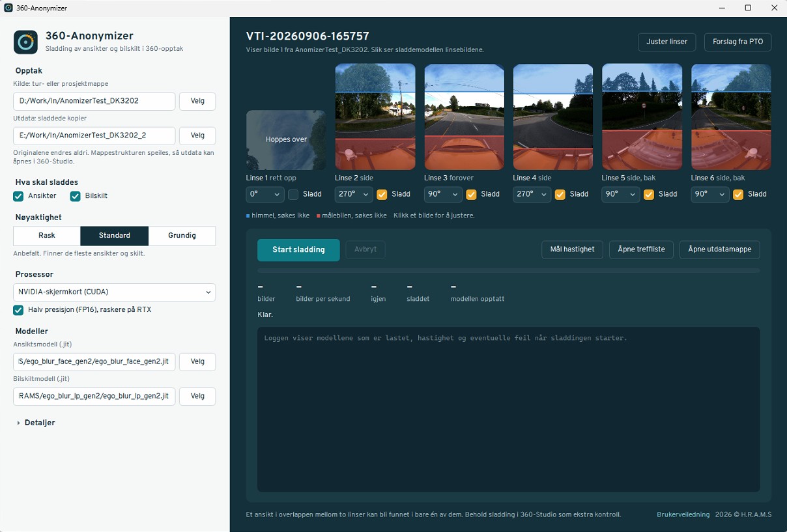This screenshot has width=787, height=532.
Task: Toggle Halv presisjon (FP16) checkbox
Action: (18, 310)
